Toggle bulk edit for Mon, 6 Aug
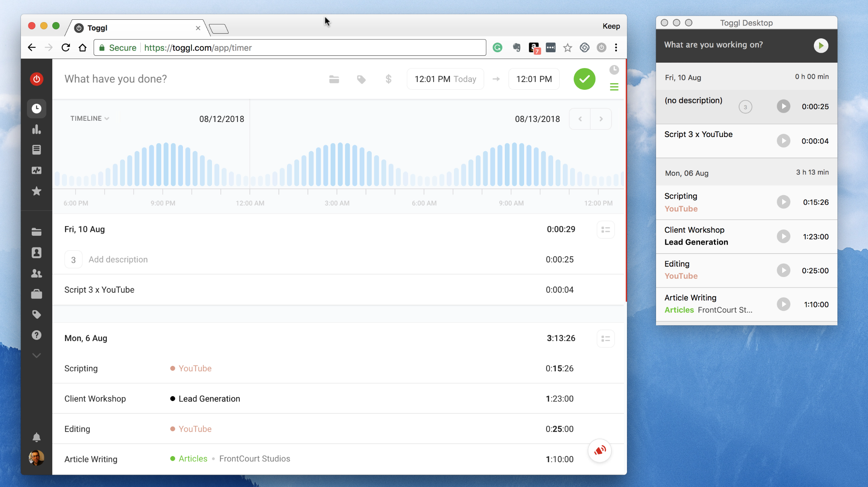This screenshot has height=487, width=868. point(605,339)
